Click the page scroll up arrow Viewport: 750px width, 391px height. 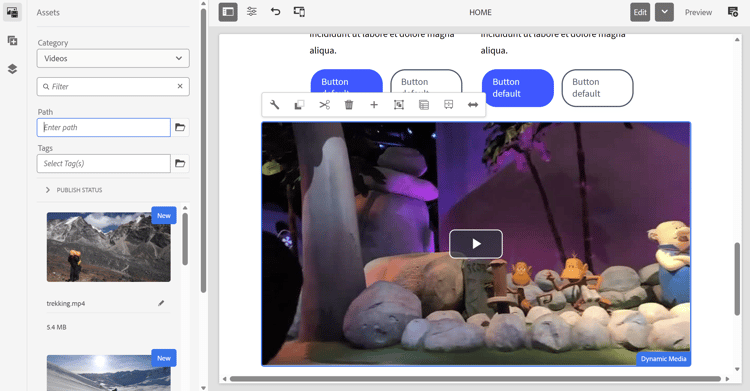point(737,39)
